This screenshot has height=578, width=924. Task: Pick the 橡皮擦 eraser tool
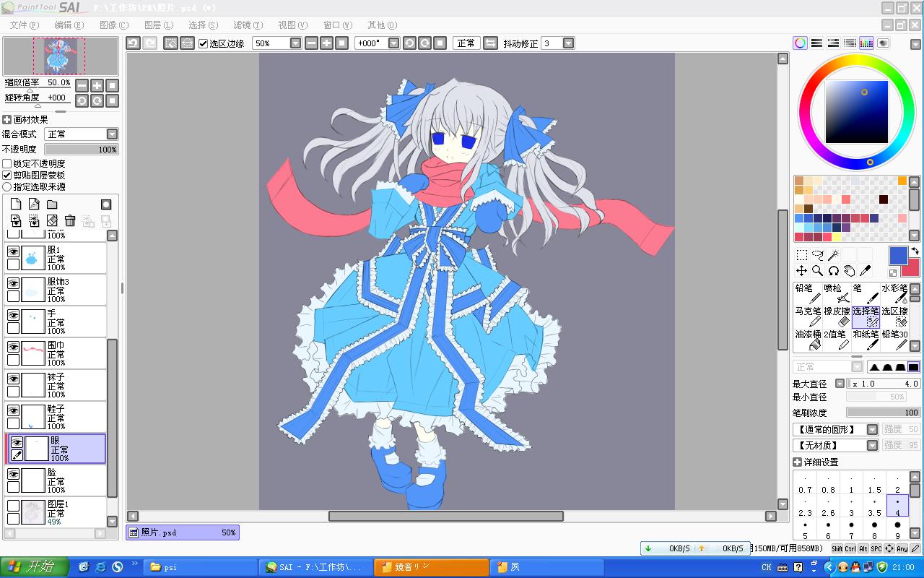click(836, 316)
